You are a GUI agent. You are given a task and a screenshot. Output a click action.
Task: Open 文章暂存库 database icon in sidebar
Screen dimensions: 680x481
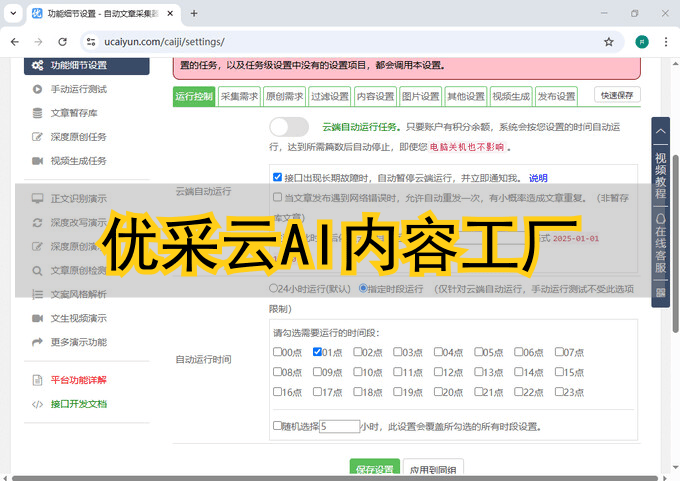tap(37, 113)
